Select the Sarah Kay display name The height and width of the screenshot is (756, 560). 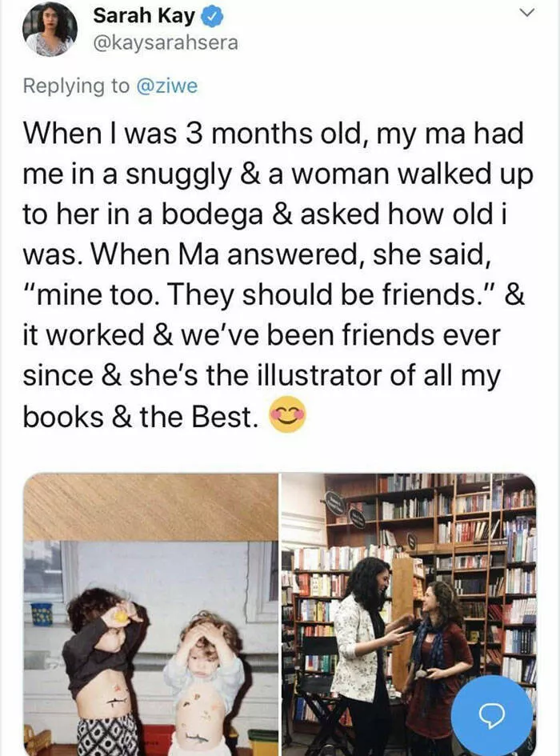[144, 16]
